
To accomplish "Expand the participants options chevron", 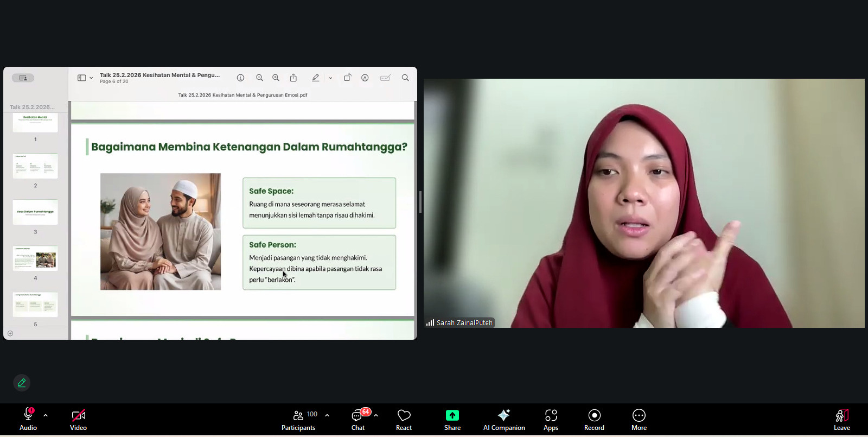I will click(327, 415).
